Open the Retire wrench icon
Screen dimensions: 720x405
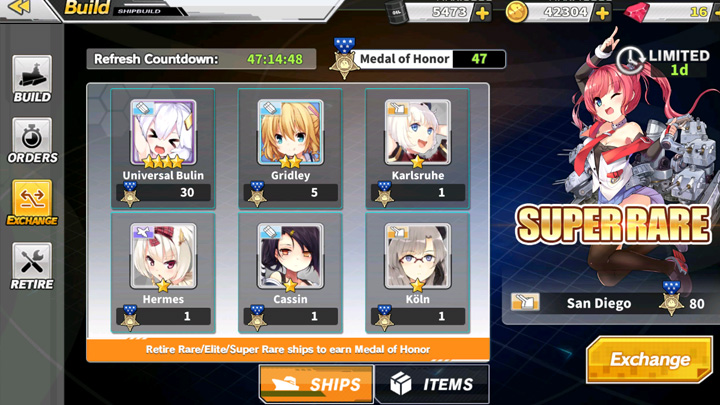coord(32,266)
